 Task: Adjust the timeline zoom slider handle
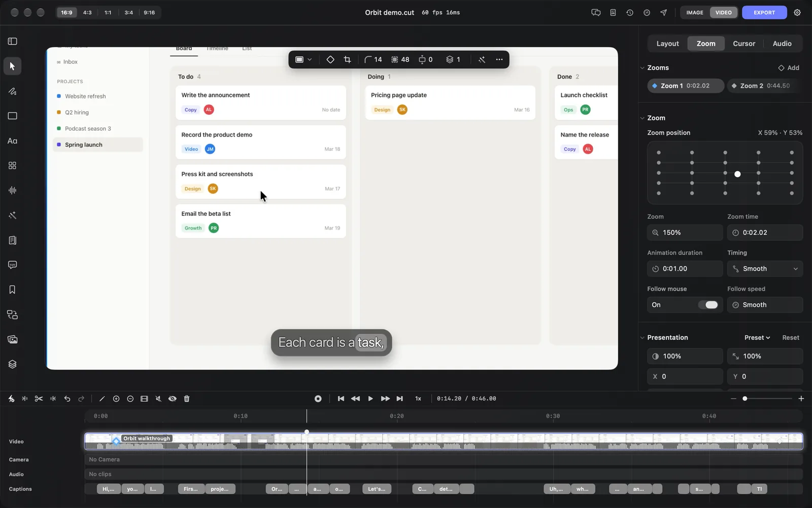coord(745,399)
